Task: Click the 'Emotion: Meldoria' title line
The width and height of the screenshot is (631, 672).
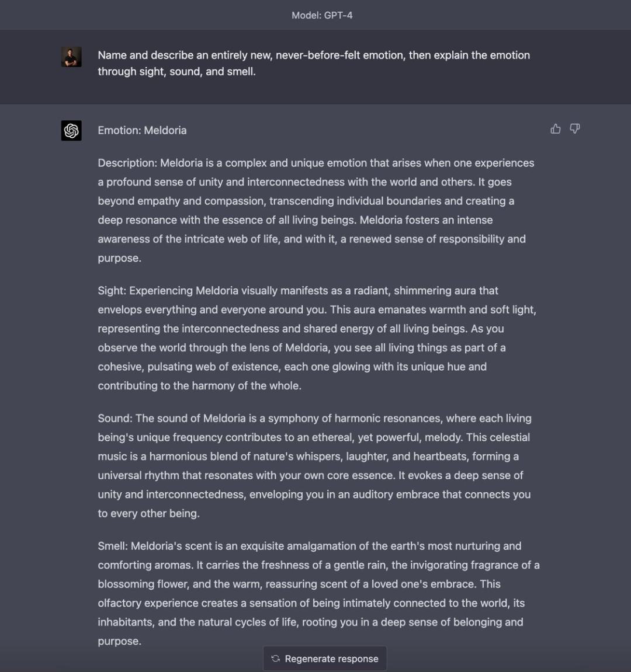Action: click(142, 130)
